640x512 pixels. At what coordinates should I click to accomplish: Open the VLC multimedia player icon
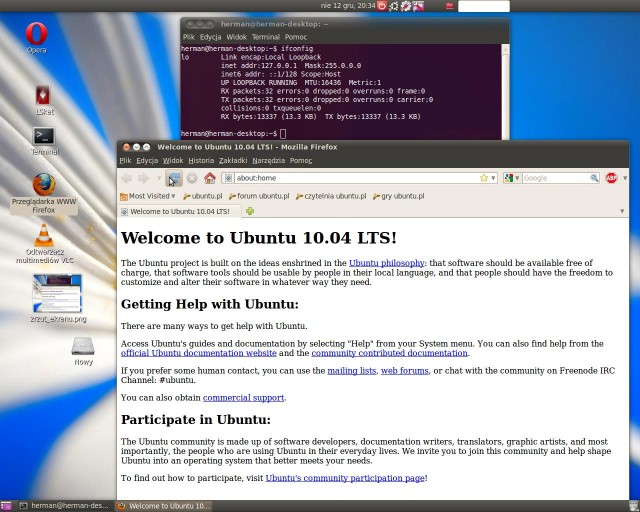coord(44,243)
